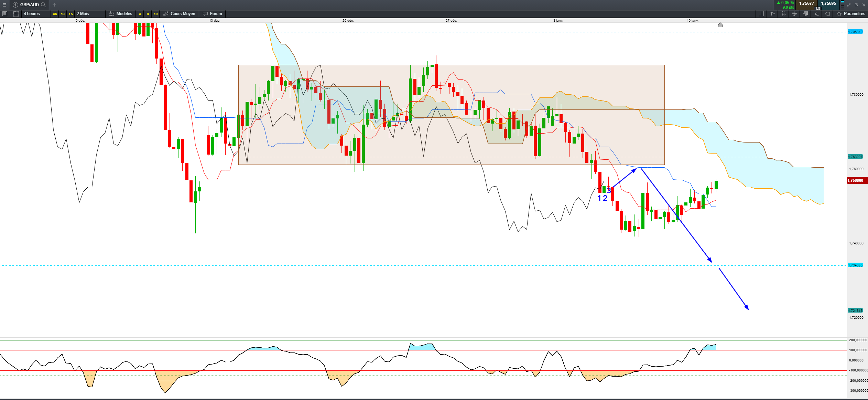Image resolution: width=868 pixels, height=400 pixels.
Task: Close the chart window
Action: tap(864, 5)
